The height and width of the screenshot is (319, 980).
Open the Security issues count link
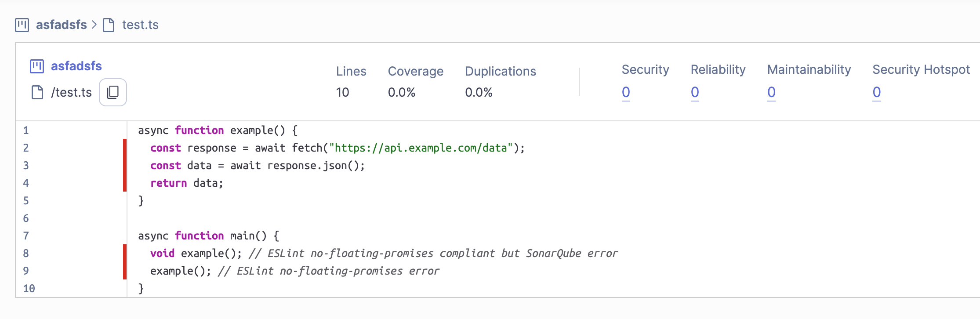click(626, 92)
